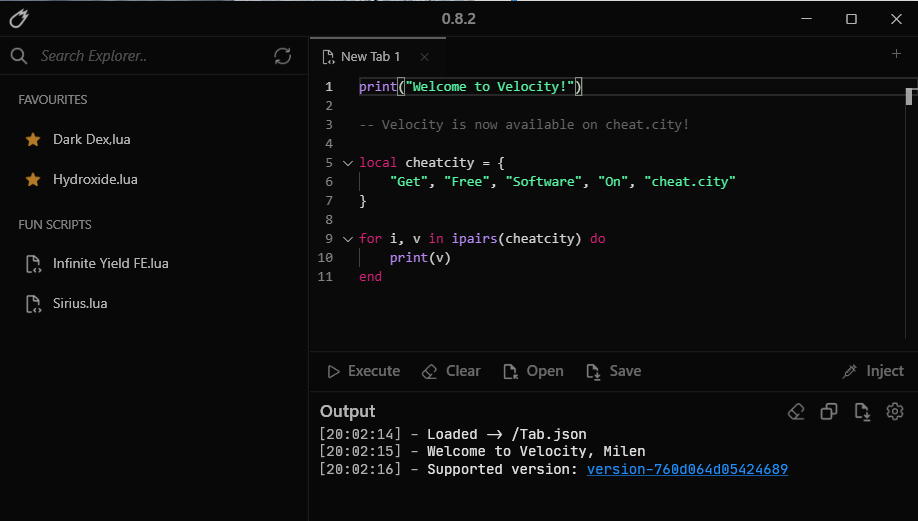Export output log to file icon

[x=862, y=411]
